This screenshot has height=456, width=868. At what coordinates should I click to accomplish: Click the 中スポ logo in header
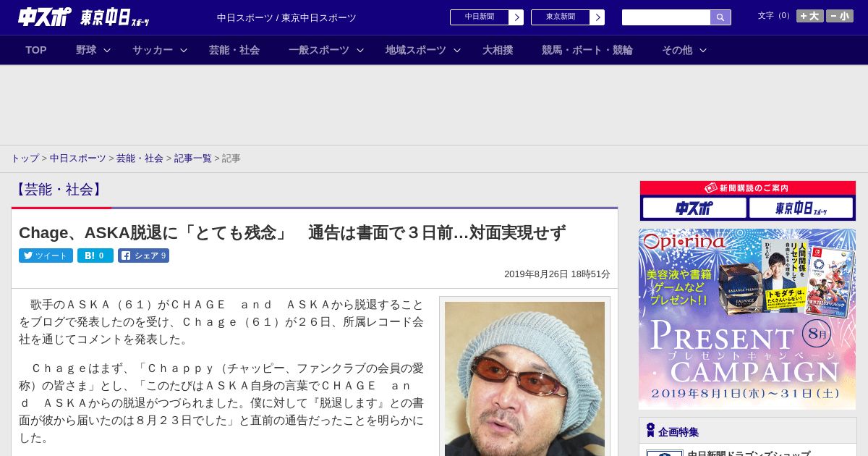(x=45, y=17)
